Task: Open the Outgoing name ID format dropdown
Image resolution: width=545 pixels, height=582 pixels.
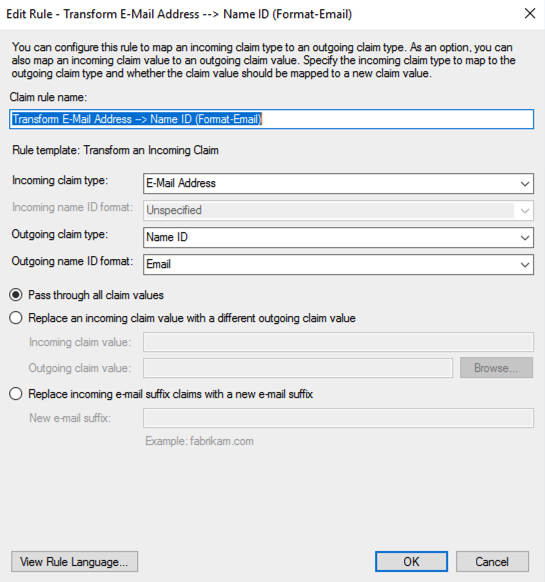Action: point(338,265)
